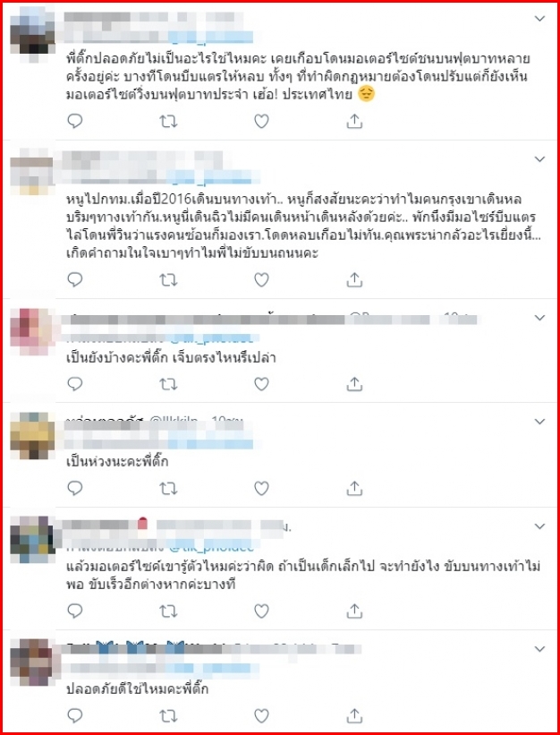Viewport: 560px width, 735px height.
Task: Like the first tweet with sad emoji
Action: 261,122
